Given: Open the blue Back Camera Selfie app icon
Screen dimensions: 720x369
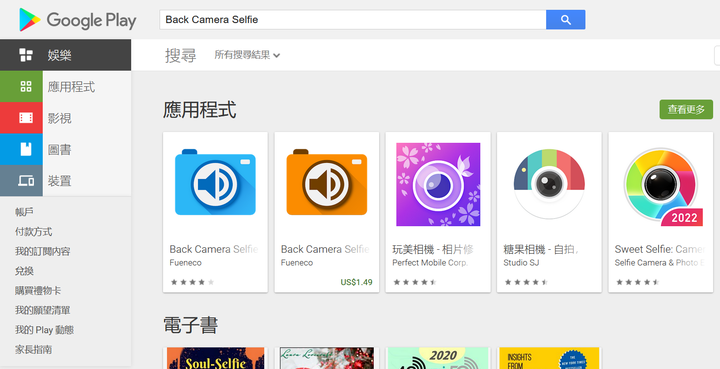Looking at the screenshot, I should click(215, 182).
